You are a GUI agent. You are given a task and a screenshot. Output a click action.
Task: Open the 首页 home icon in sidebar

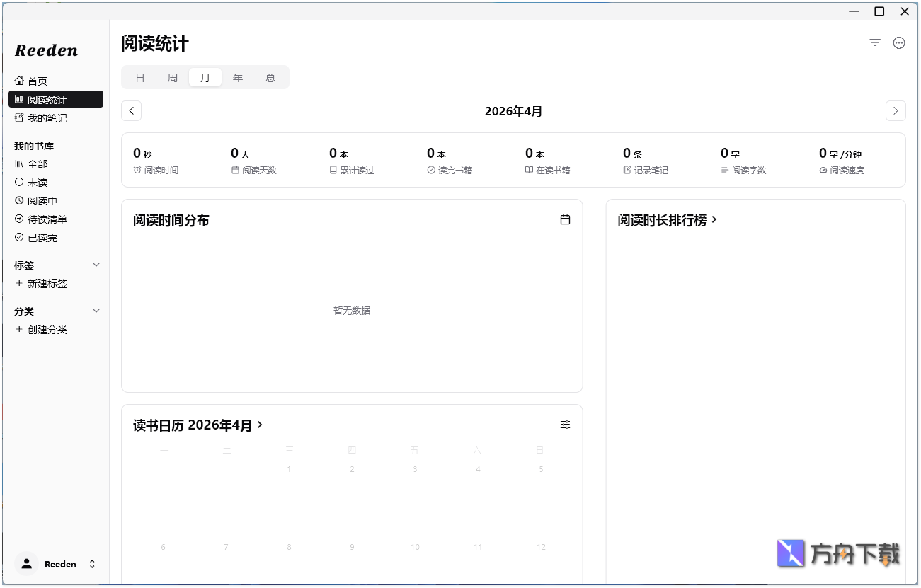pyautogui.click(x=20, y=81)
